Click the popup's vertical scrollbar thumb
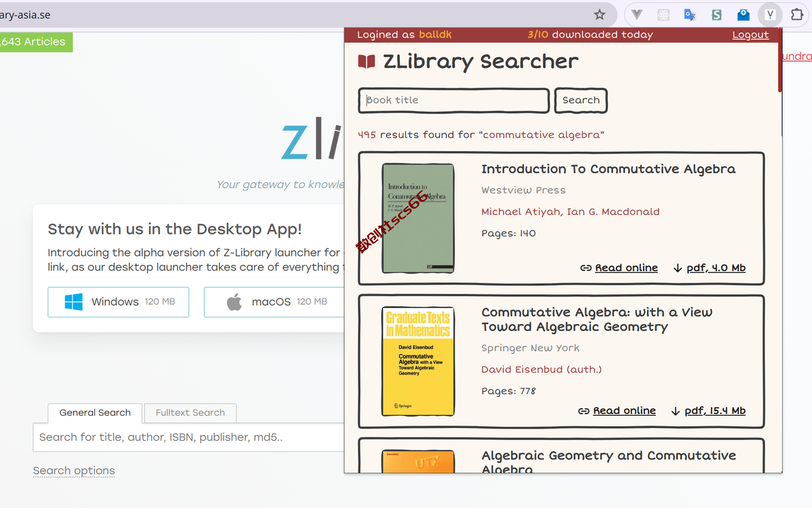Viewport: 812px width, 508px height. click(780, 60)
